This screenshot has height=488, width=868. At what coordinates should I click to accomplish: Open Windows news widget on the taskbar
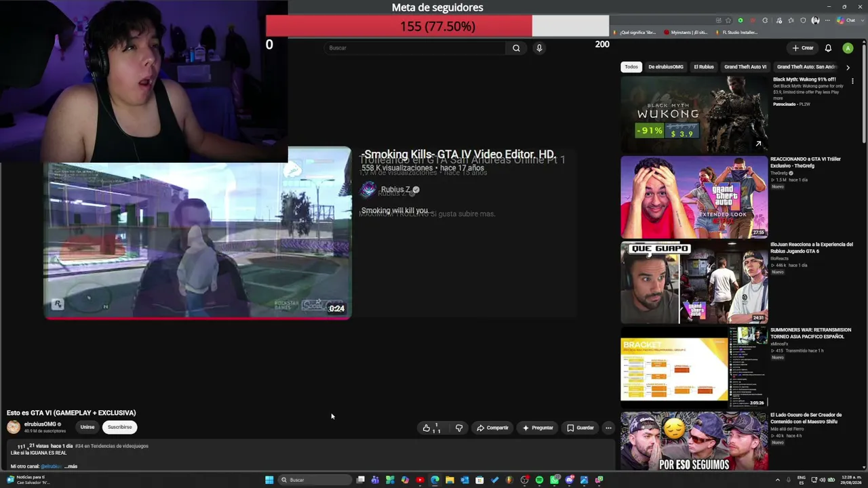coord(27,480)
